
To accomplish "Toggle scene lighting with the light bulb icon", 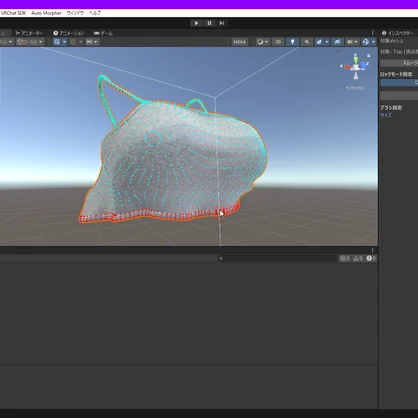I will click(x=292, y=42).
